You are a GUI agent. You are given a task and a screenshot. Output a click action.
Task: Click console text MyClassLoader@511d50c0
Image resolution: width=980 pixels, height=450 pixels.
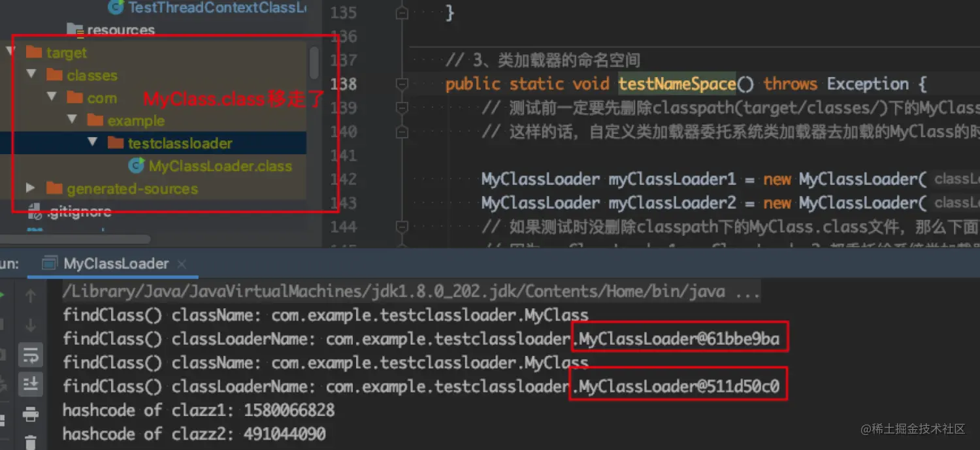[x=679, y=387]
